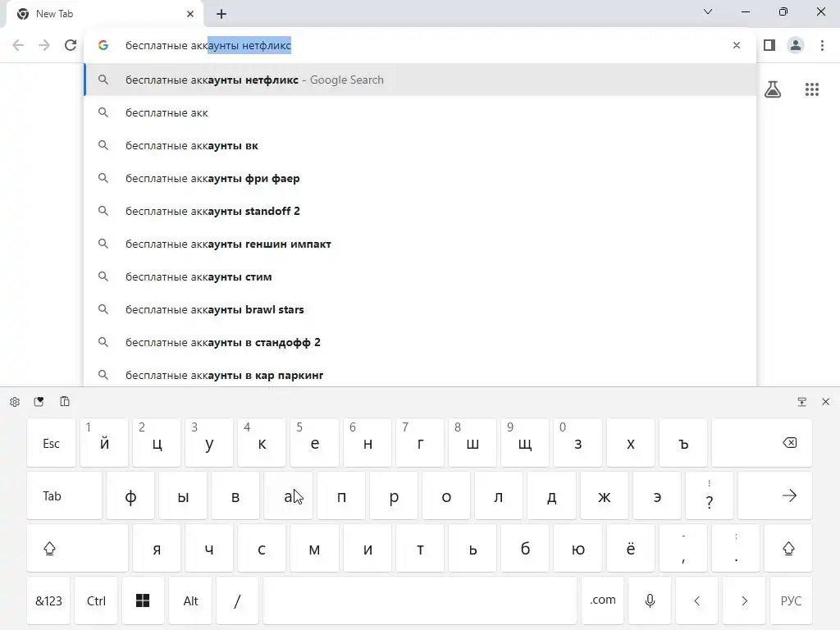Tap the .com key

tap(603, 601)
